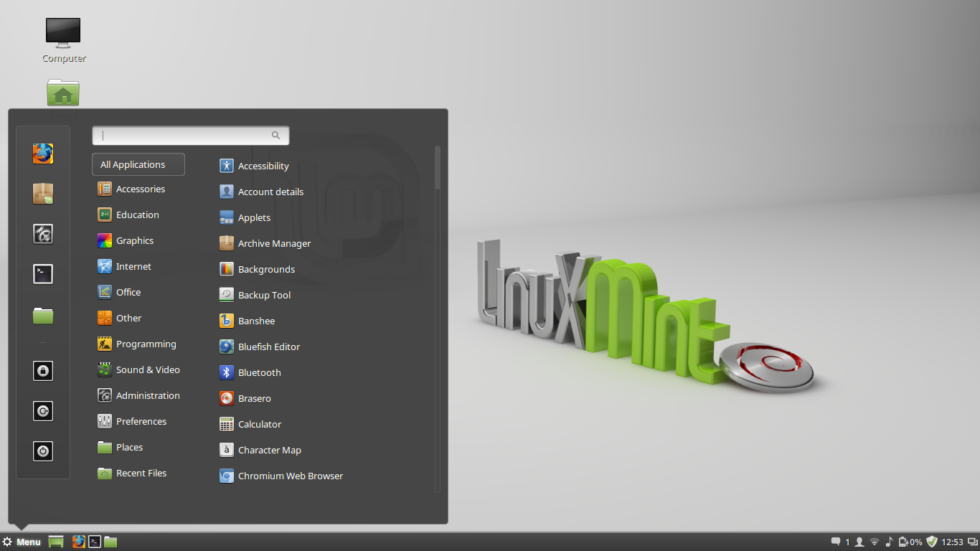Image resolution: width=980 pixels, height=551 pixels.
Task: Click the menu search field
Action: point(187,135)
